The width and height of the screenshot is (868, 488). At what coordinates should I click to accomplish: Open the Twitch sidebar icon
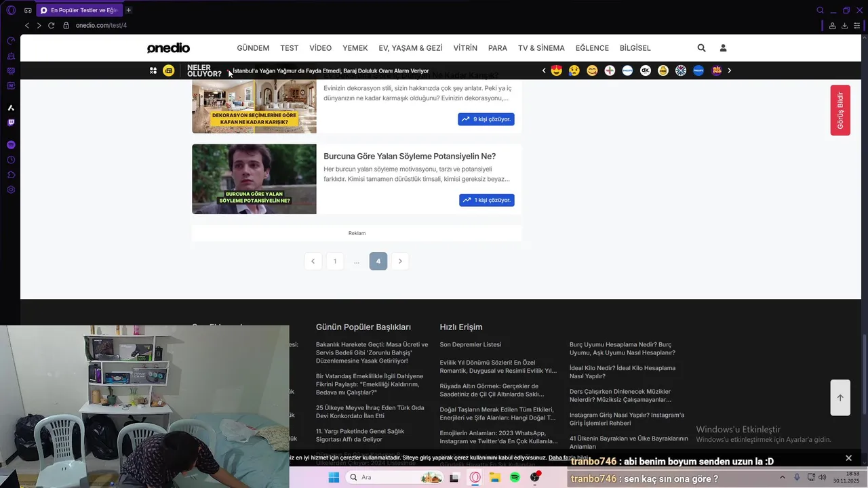(11, 123)
